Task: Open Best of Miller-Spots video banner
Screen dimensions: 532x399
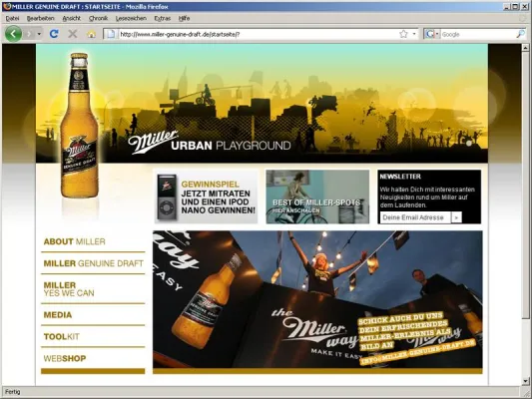Action: coord(317,197)
